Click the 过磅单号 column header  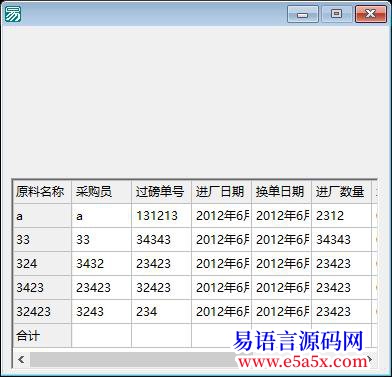pyautogui.click(x=161, y=192)
